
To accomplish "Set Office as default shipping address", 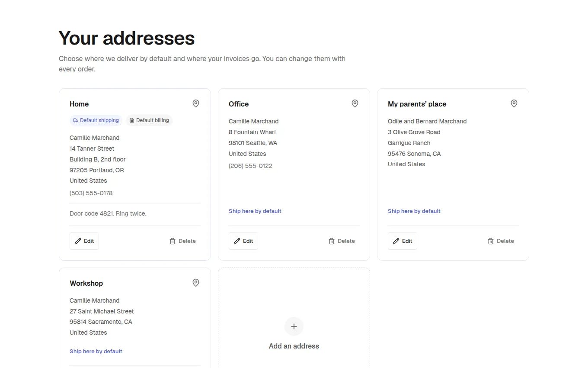I will [x=255, y=211].
